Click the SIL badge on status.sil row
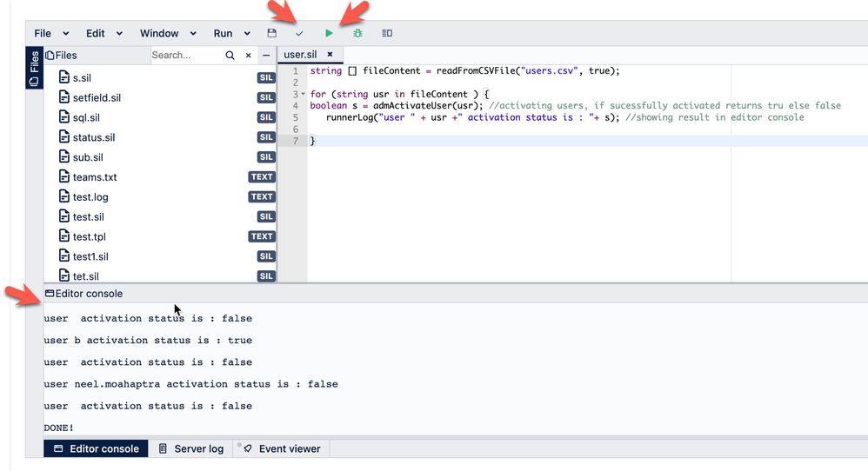Image resolution: width=868 pixels, height=471 pixels. pyautogui.click(x=266, y=137)
